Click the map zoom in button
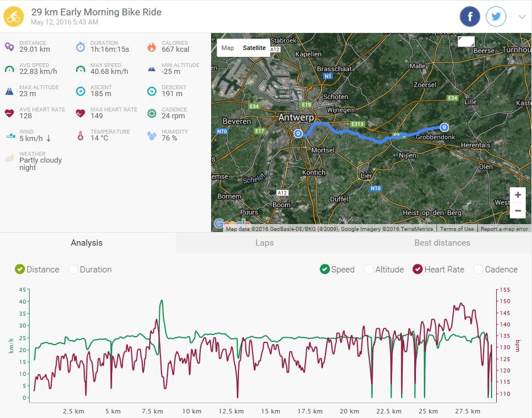 coord(518,195)
